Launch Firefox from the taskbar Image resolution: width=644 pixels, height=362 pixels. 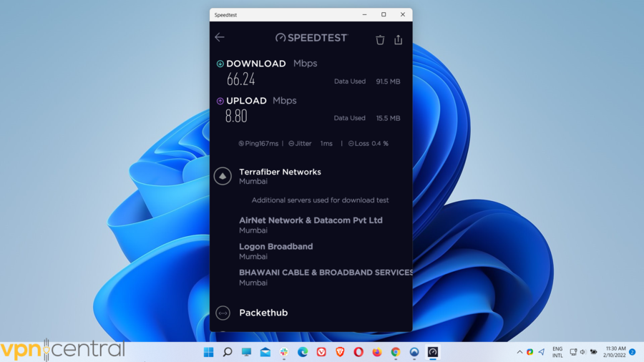pos(376,352)
